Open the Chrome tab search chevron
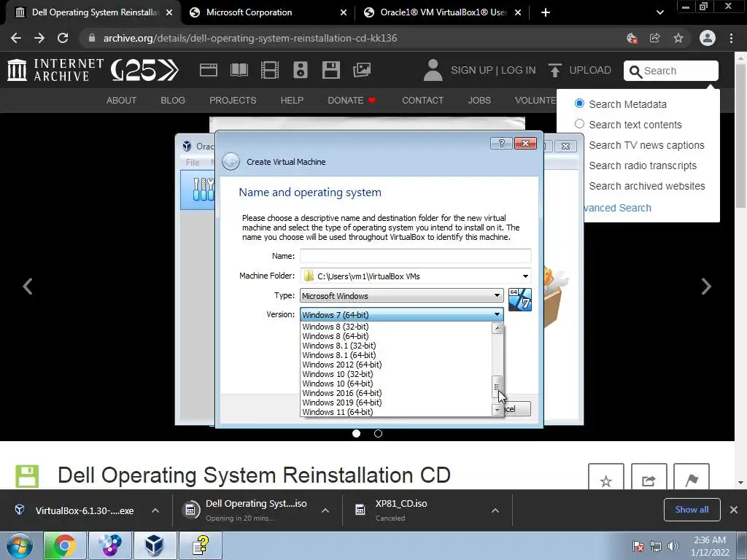 (659, 12)
